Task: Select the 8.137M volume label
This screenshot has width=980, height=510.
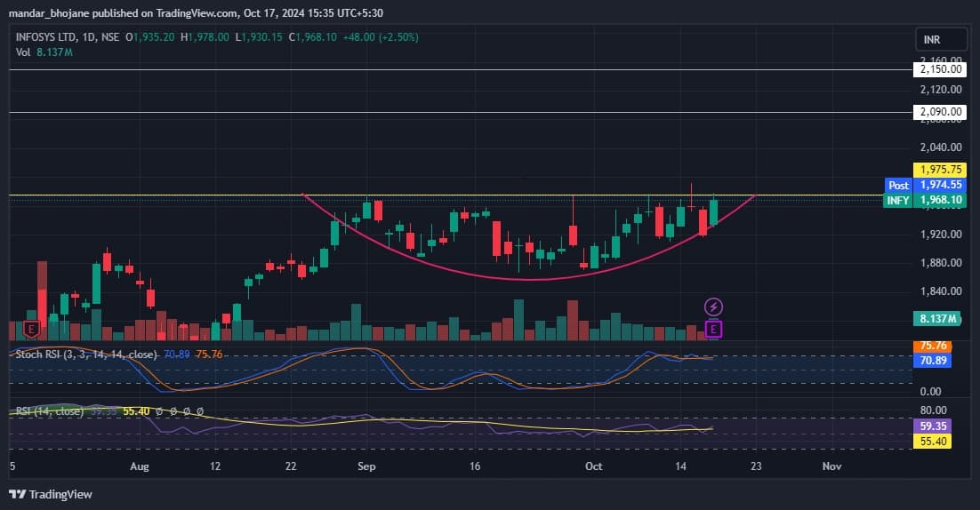Action: pyautogui.click(x=939, y=318)
